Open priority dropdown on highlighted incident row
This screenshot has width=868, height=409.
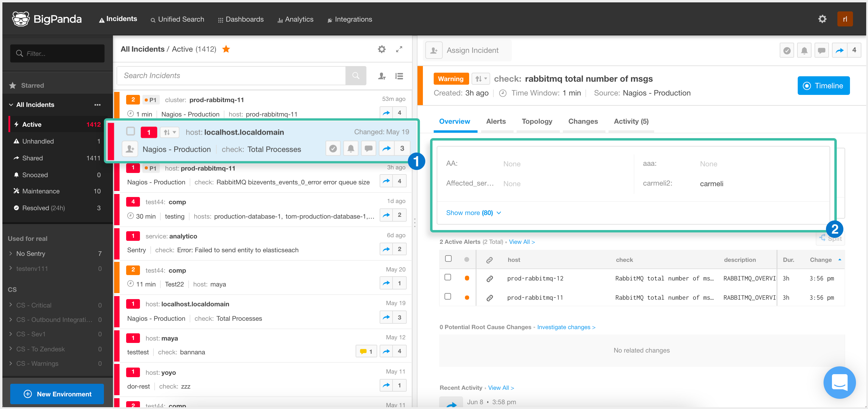(x=169, y=132)
